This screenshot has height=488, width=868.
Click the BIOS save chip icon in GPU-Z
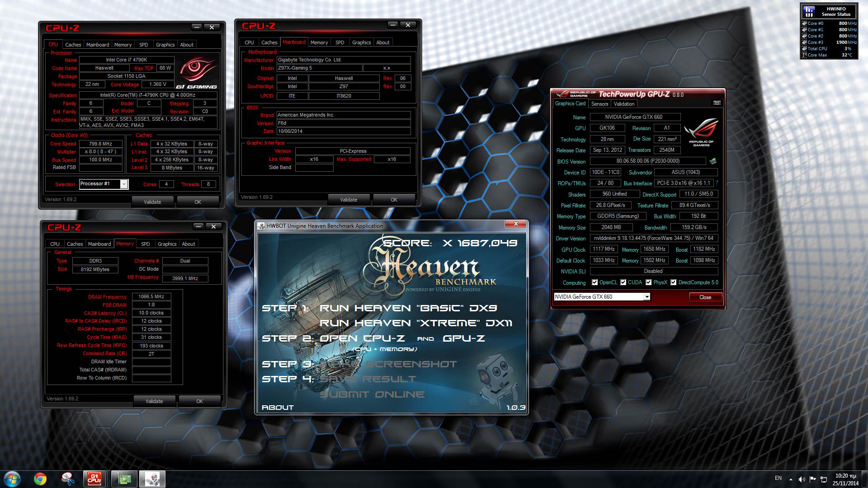coord(713,161)
